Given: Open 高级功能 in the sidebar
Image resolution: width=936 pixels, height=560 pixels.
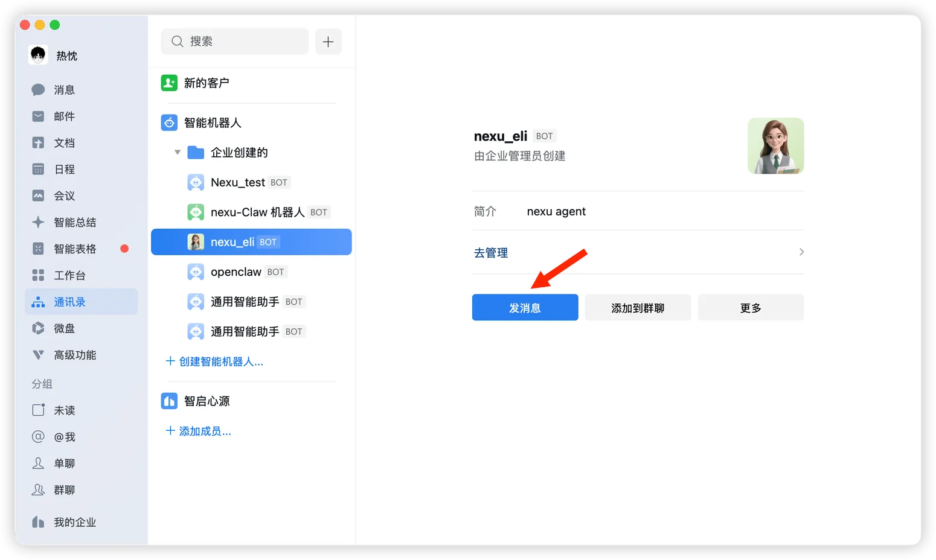Looking at the screenshot, I should click(x=75, y=355).
